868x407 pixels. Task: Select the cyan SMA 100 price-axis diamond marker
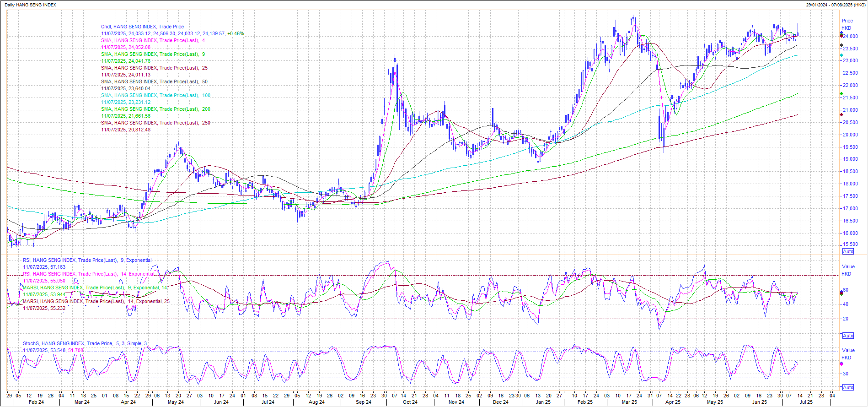click(841, 55)
